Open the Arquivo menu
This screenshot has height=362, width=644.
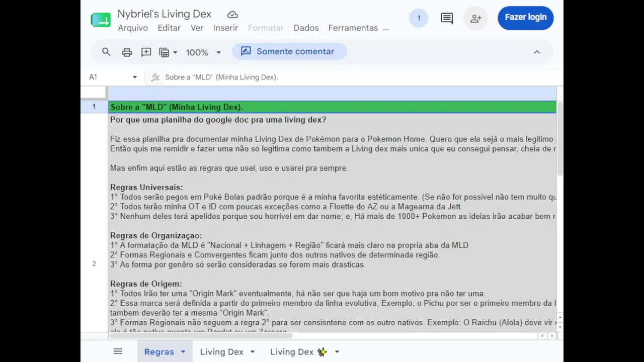pyautogui.click(x=133, y=28)
